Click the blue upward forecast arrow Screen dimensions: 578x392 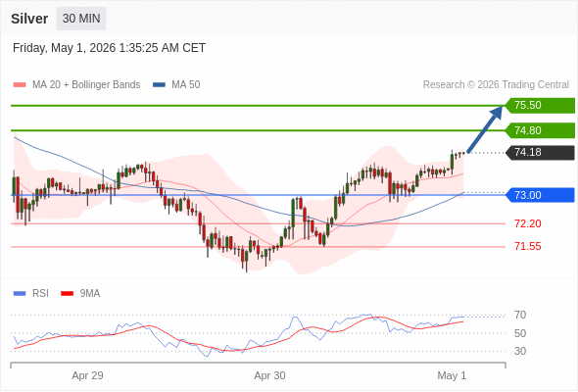pyautogui.click(x=484, y=129)
